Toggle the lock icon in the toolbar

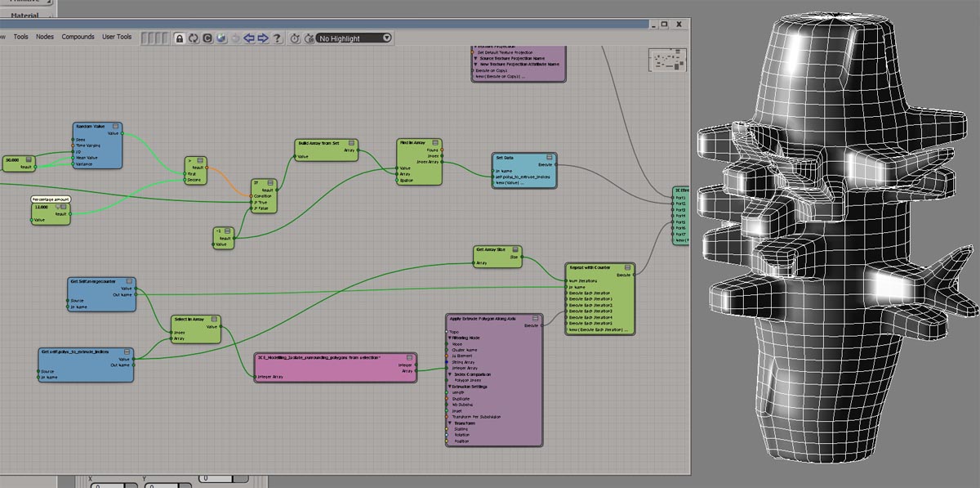179,38
